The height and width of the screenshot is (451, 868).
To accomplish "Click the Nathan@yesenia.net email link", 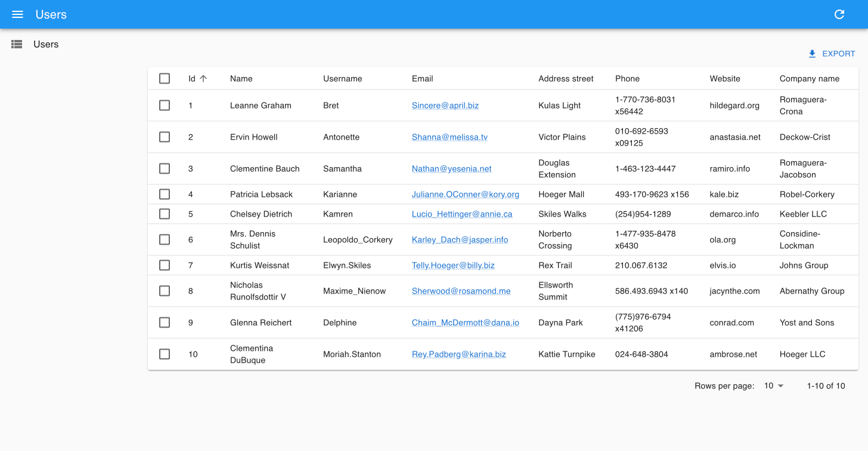I will (452, 168).
